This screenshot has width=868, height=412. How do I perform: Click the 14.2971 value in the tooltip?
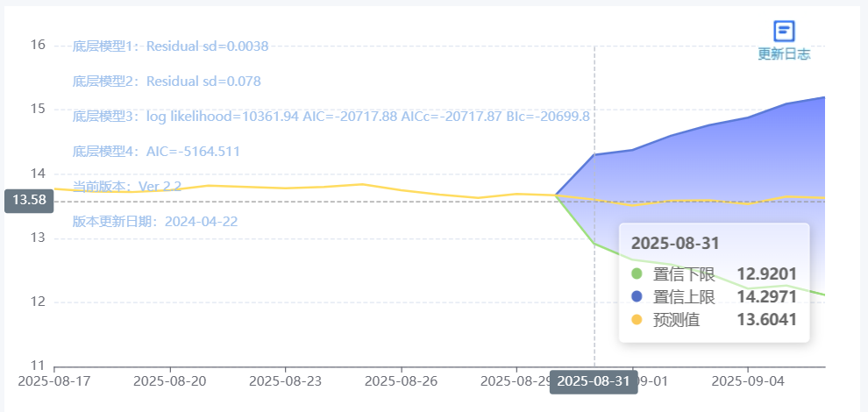pyautogui.click(x=766, y=297)
